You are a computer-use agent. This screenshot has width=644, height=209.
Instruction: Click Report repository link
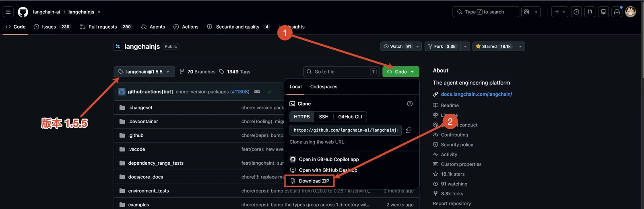452,203
